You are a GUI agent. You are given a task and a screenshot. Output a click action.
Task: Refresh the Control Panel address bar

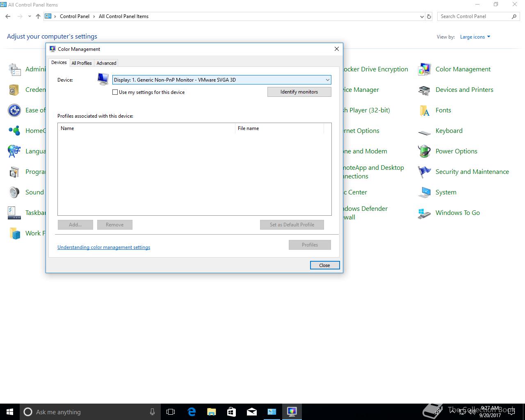(429, 16)
